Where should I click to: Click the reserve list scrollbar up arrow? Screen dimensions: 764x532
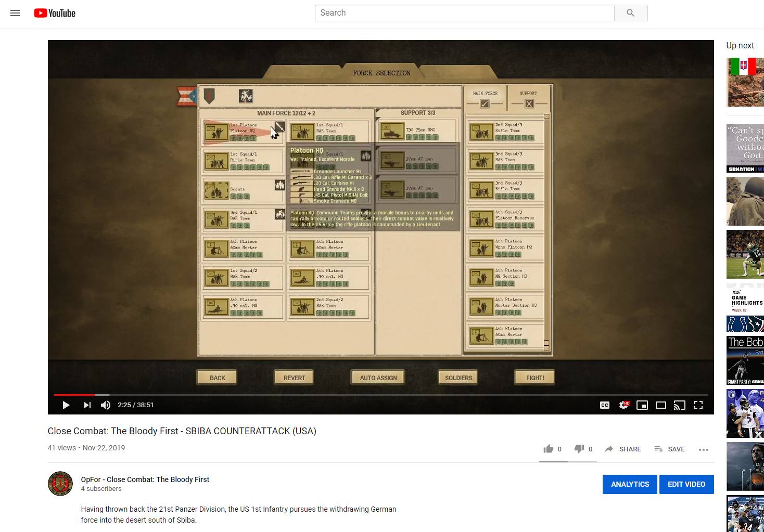point(546,116)
